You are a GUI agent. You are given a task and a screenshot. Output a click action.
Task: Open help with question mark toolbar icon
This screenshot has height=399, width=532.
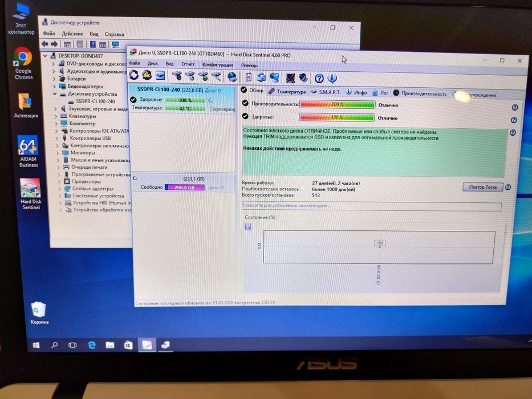(319, 79)
